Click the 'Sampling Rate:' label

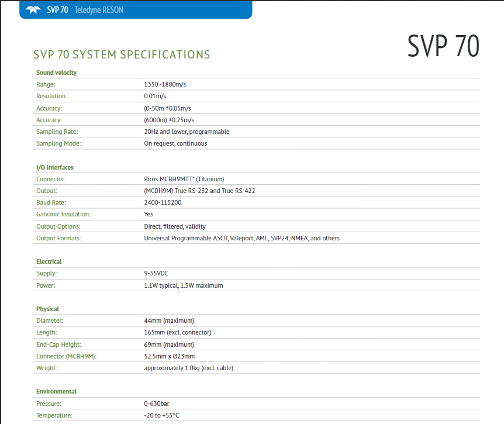pos(57,132)
